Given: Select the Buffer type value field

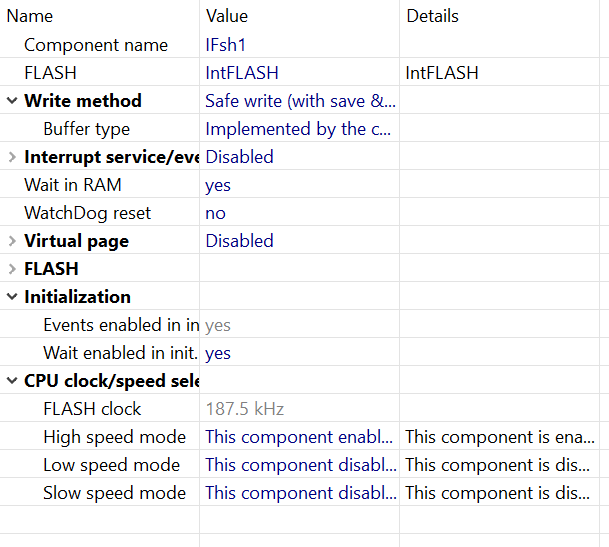Looking at the screenshot, I should pyautogui.click(x=299, y=129).
